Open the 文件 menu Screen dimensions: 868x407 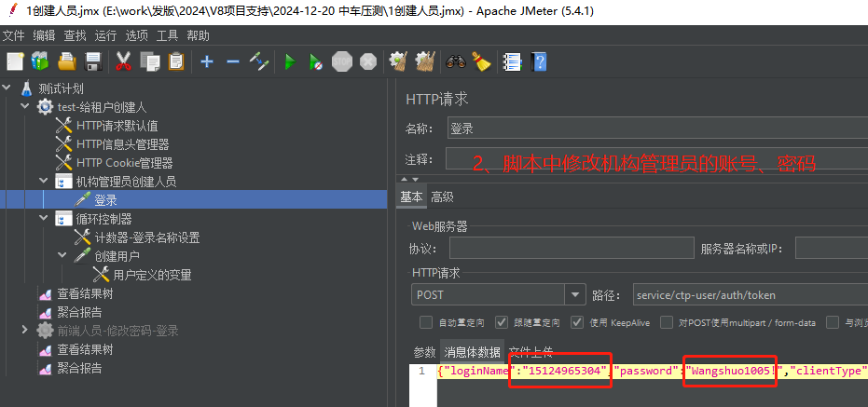[14, 36]
